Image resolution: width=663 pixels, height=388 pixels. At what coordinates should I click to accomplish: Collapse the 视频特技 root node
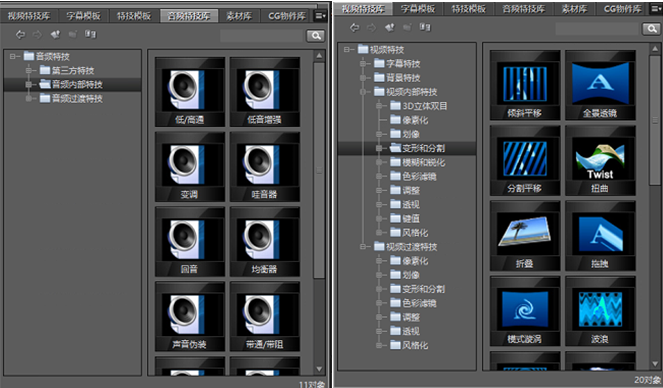347,49
